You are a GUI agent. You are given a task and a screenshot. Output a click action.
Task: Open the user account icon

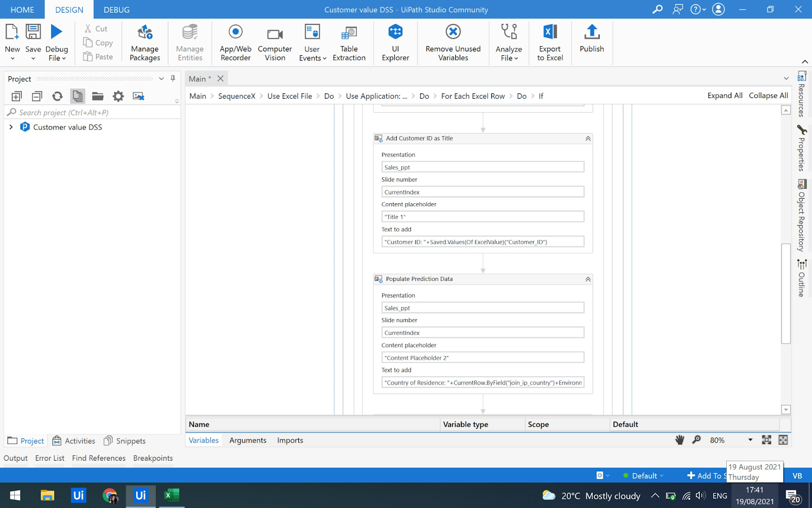click(x=719, y=9)
